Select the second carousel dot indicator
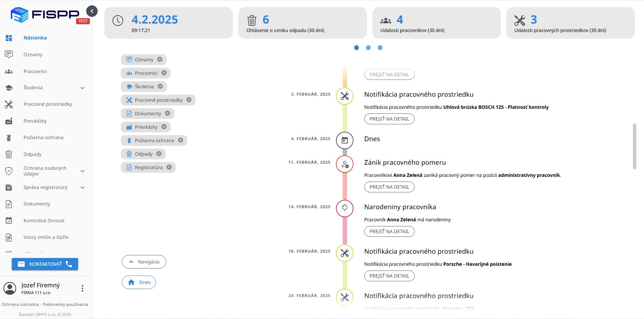The image size is (644, 319). point(368,48)
